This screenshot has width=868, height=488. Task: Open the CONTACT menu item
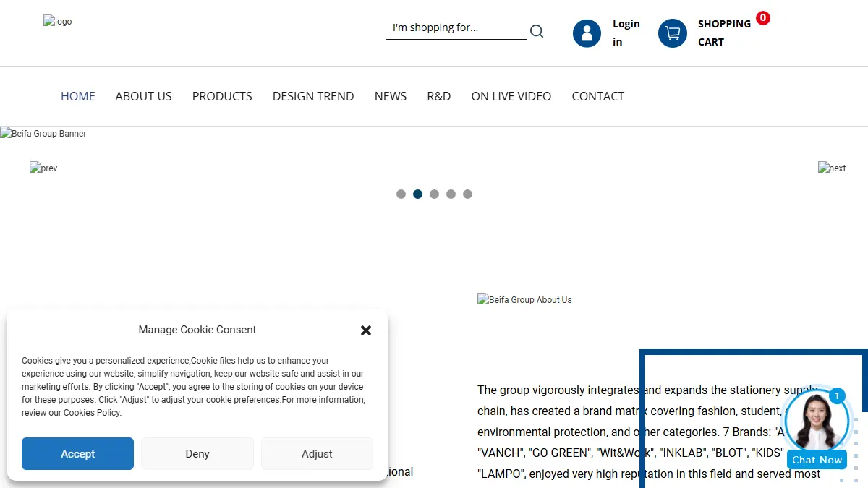click(x=598, y=96)
